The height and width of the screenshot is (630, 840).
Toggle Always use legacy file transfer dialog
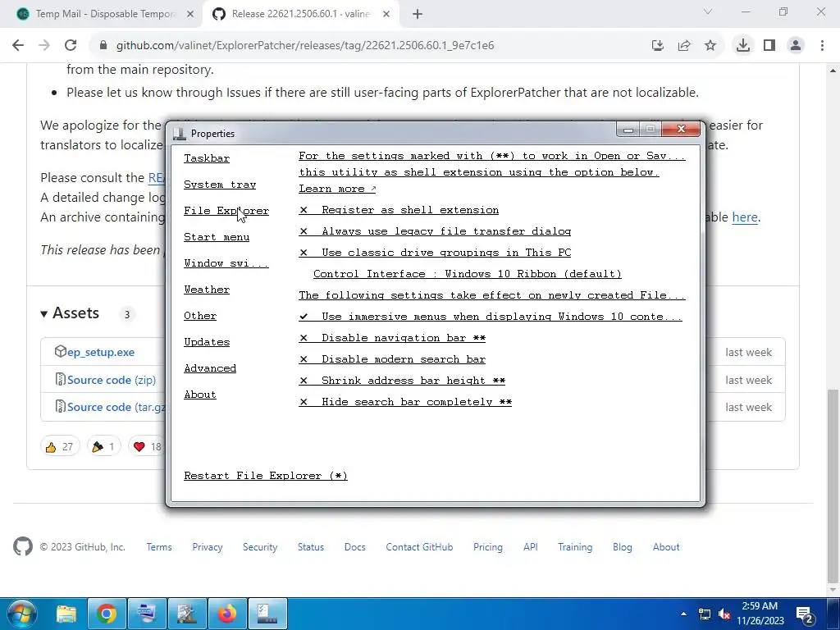(x=435, y=231)
